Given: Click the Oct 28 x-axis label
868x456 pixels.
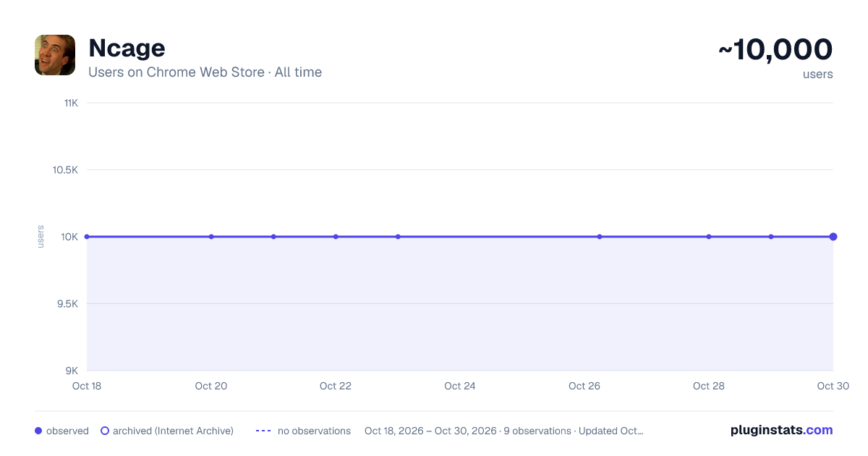Looking at the screenshot, I should (x=709, y=386).
